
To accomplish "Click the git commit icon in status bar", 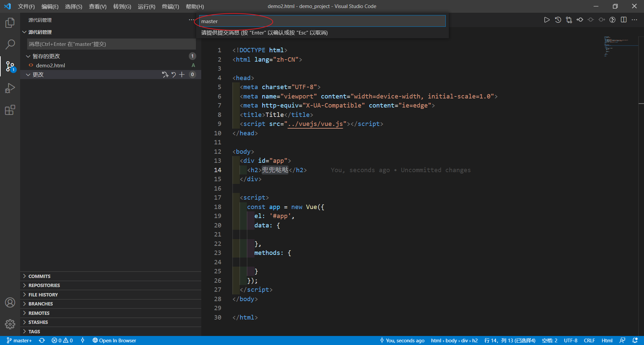I will click(x=83, y=340).
